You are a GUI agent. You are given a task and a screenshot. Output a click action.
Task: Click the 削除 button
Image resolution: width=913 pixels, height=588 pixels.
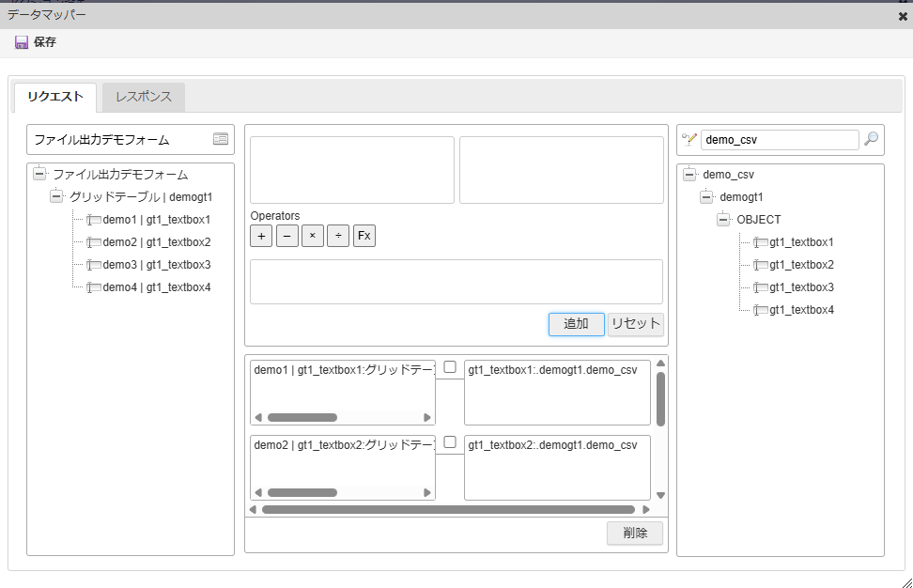pos(634,533)
